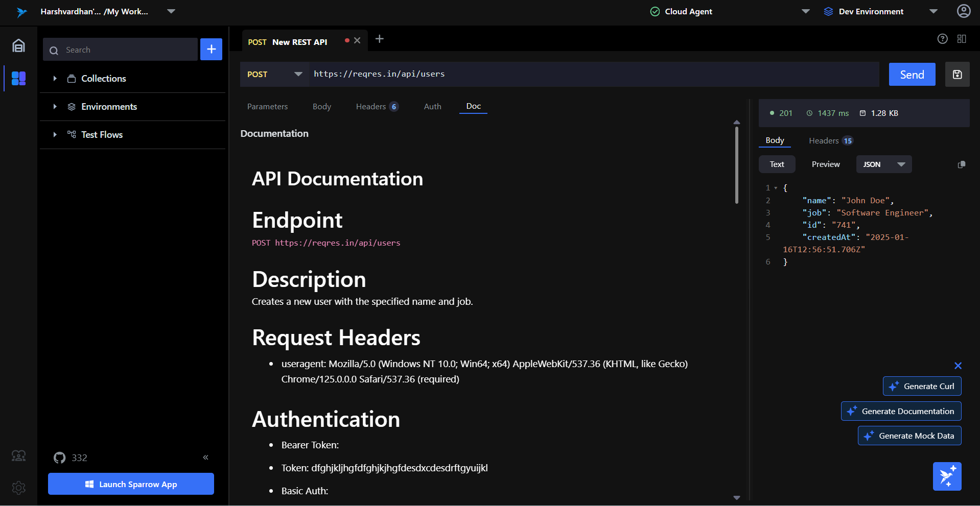Image resolution: width=980 pixels, height=506 pixels.
Task: Switch response view to Text
Action: click(777, 164)
